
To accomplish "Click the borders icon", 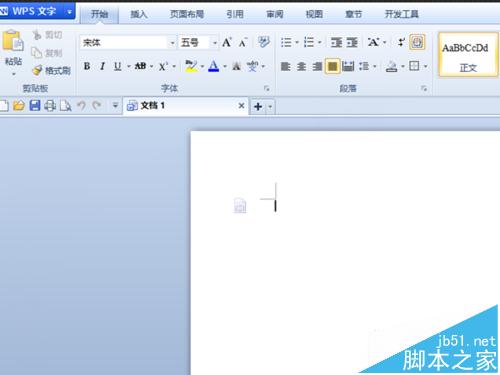I will coord(414,66).
